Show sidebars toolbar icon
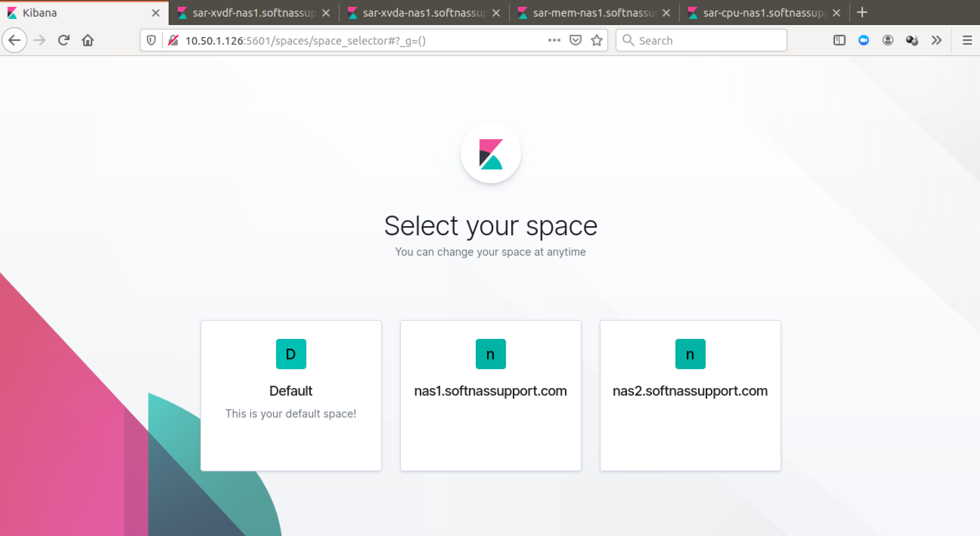 [x=839, y=40]
